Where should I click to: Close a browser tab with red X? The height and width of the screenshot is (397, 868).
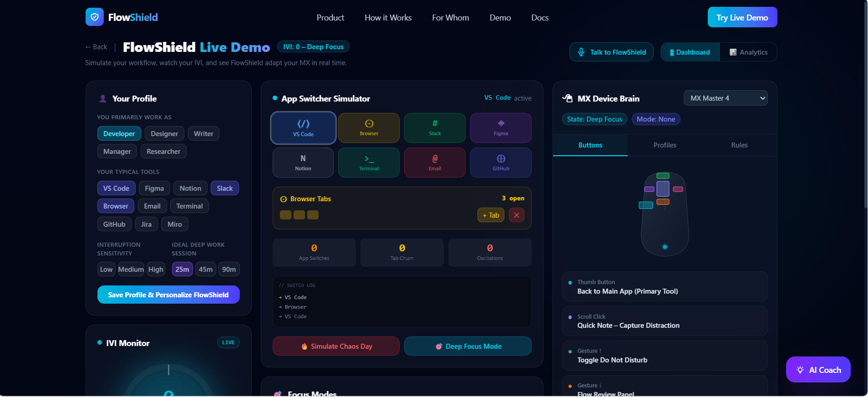517,215
